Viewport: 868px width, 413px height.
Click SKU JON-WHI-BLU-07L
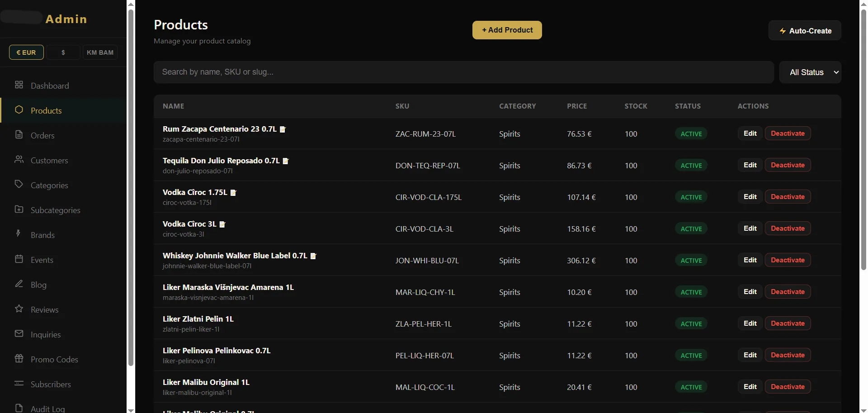coord(427,261)
